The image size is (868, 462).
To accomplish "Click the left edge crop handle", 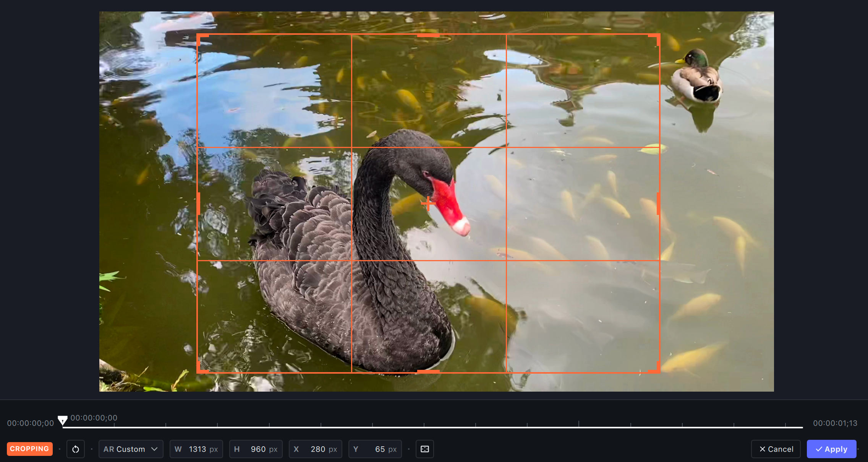I will coord(198,203).
